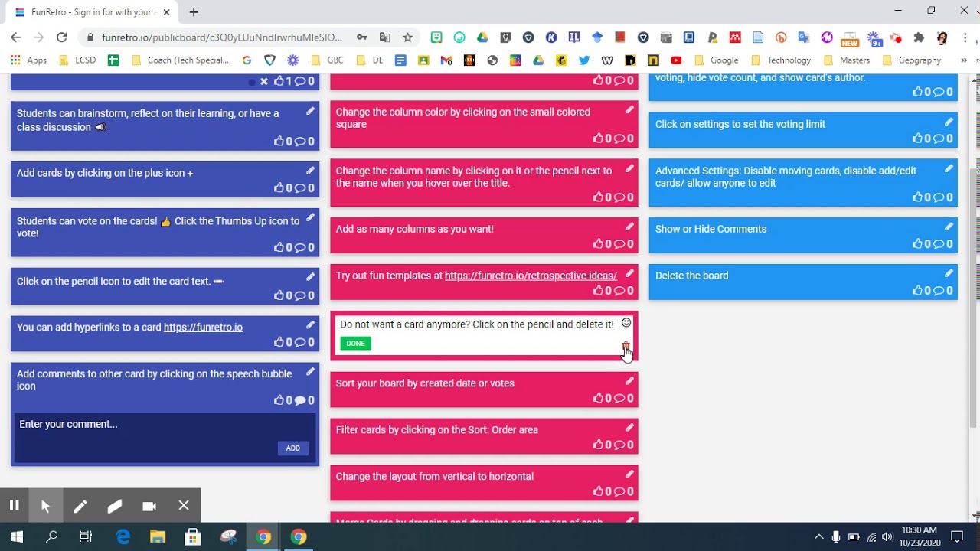Upvote the "Add cards by clicking on the plus icon" card
Screen dimensions: 980x551
click(279, 188)
